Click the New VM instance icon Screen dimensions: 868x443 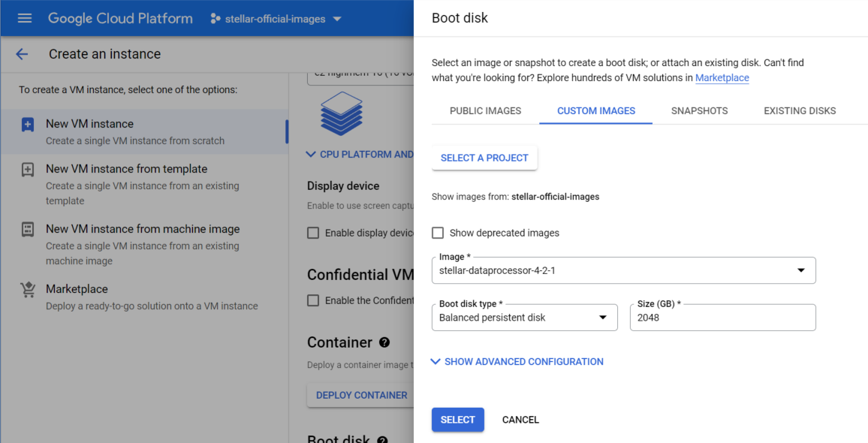pyautogui.click(x=28, y=125)
